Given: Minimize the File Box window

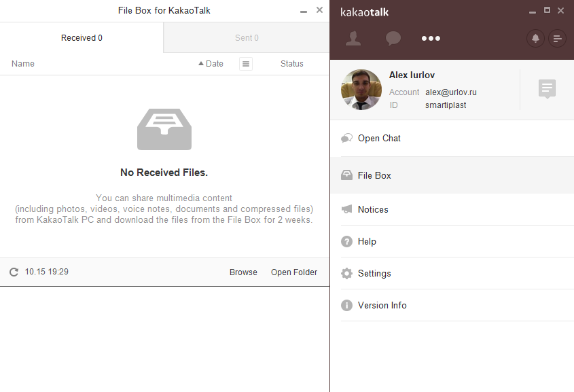Looking at the screenshot, I should (x=304, y=12).
